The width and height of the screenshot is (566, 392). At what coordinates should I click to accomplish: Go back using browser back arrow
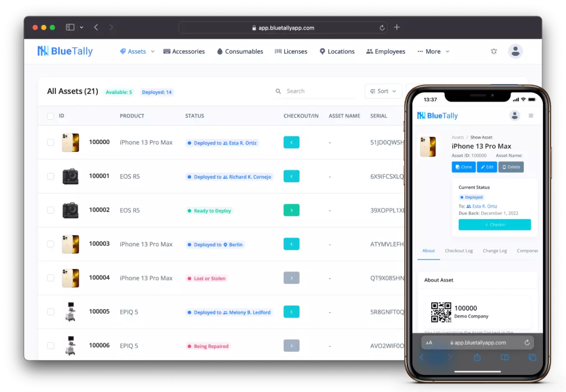[x=96, y=28]
